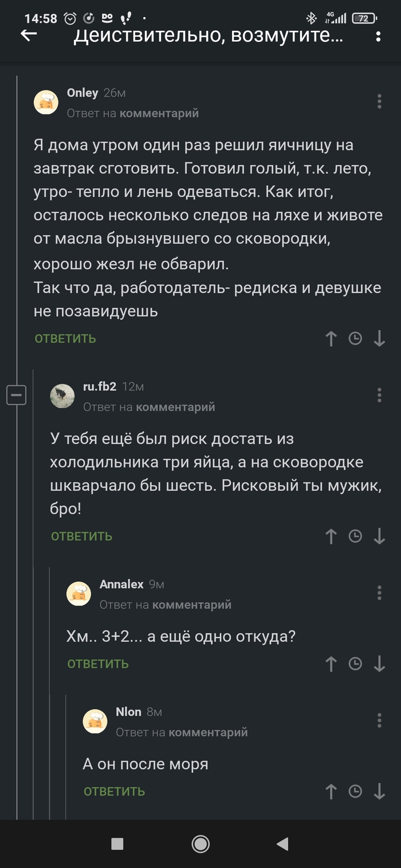Tap the clock icon under Onley's comment
401x868 pixels.
click(356, 339)
